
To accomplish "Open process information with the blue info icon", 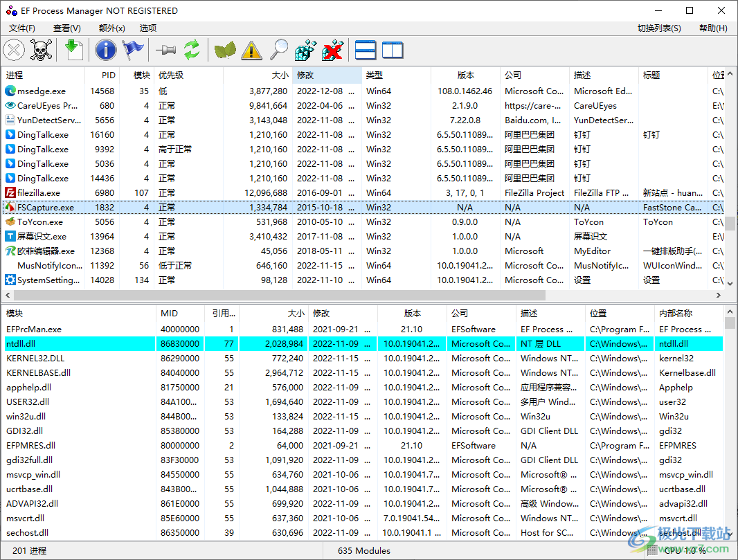I will coord(105,50).
